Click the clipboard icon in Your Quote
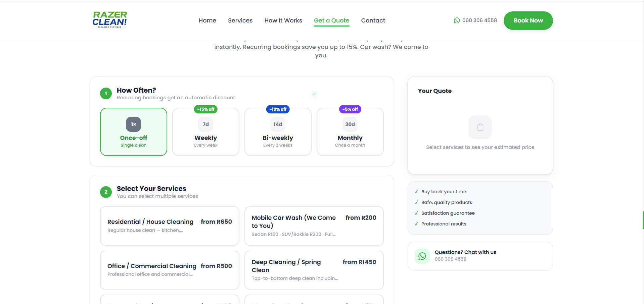 pyautogui.click(x=480, y=127)
